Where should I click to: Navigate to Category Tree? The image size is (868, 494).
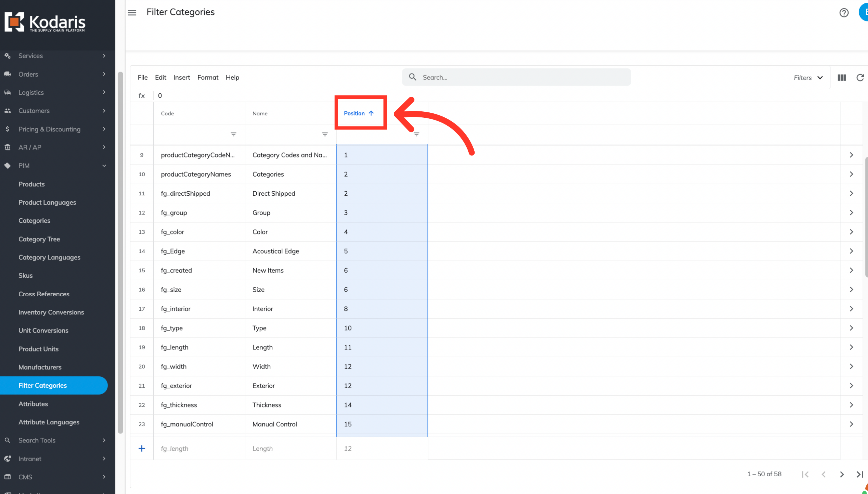[39, 239]
